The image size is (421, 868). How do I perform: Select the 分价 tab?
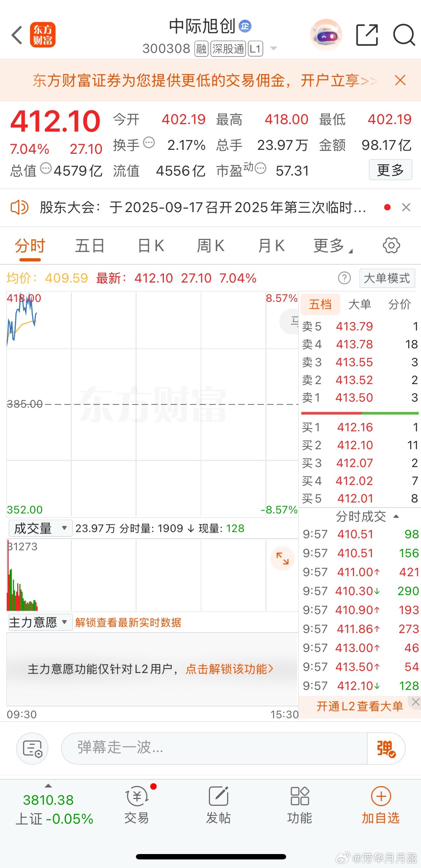pyautogui.click(x=400, y=304)
